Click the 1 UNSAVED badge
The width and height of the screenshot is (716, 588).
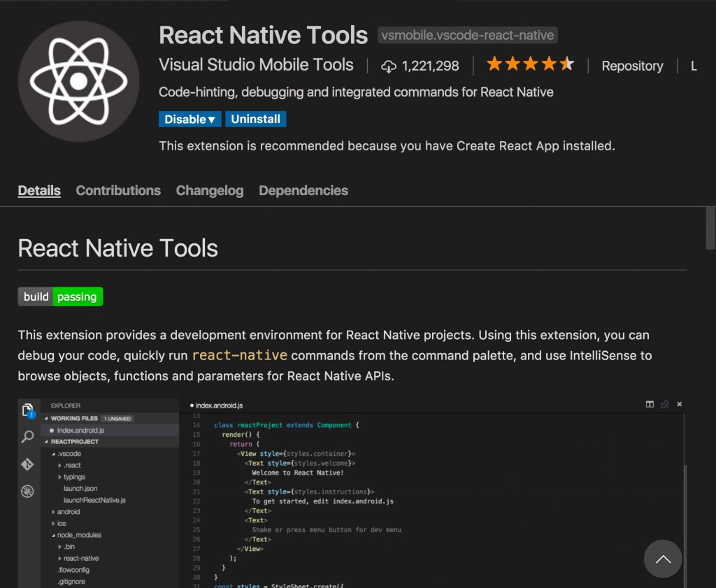point(117,419)
